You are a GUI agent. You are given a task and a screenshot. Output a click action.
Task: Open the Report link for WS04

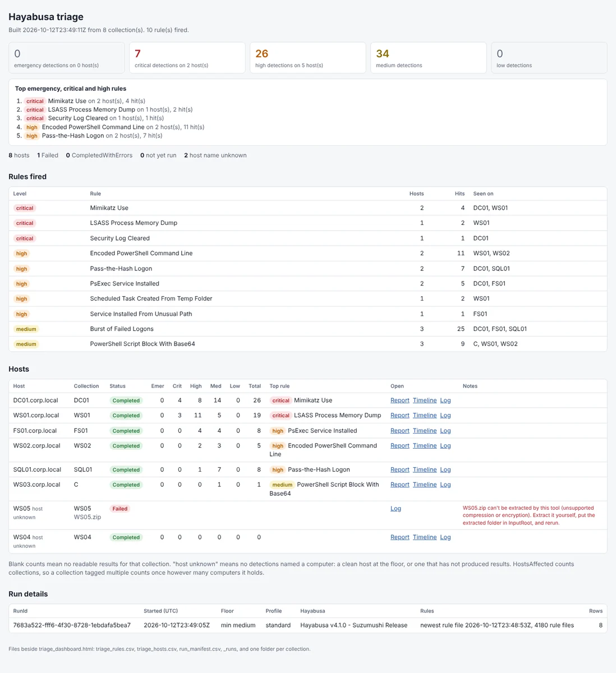pyautogui.click(x=399, y=537)
